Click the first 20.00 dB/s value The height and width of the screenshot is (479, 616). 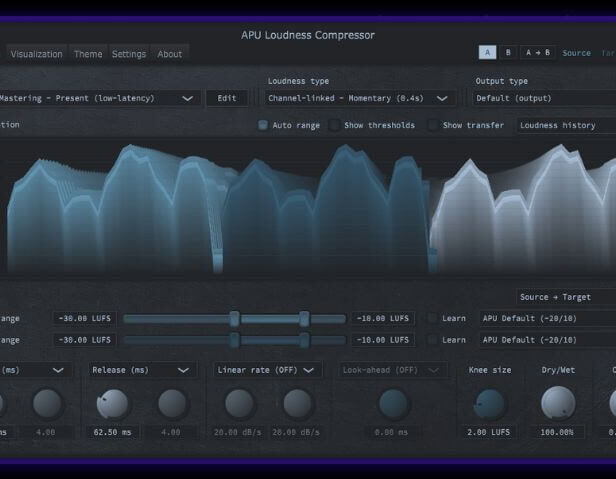[237, 432]
